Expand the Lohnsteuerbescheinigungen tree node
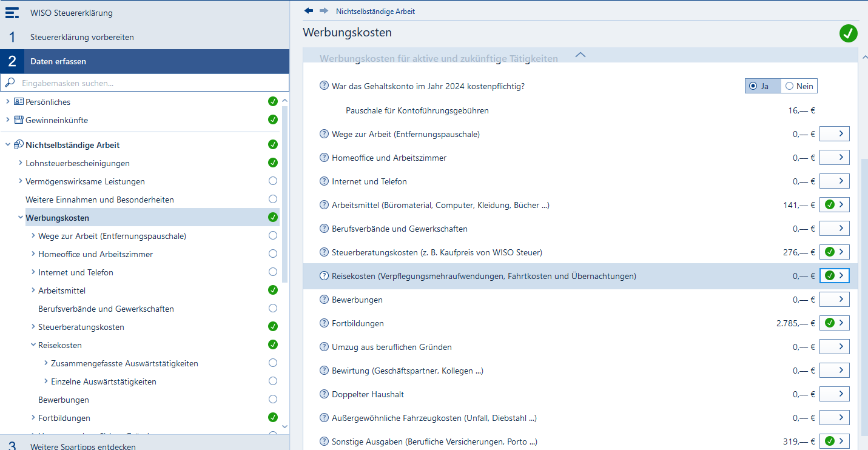 (x=21, y=163)
